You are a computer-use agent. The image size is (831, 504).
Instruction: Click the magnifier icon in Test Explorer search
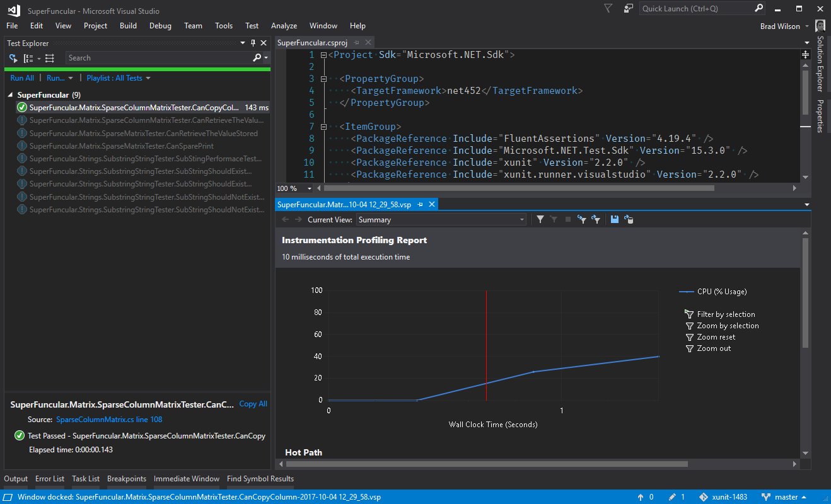[x=257, y=58]
